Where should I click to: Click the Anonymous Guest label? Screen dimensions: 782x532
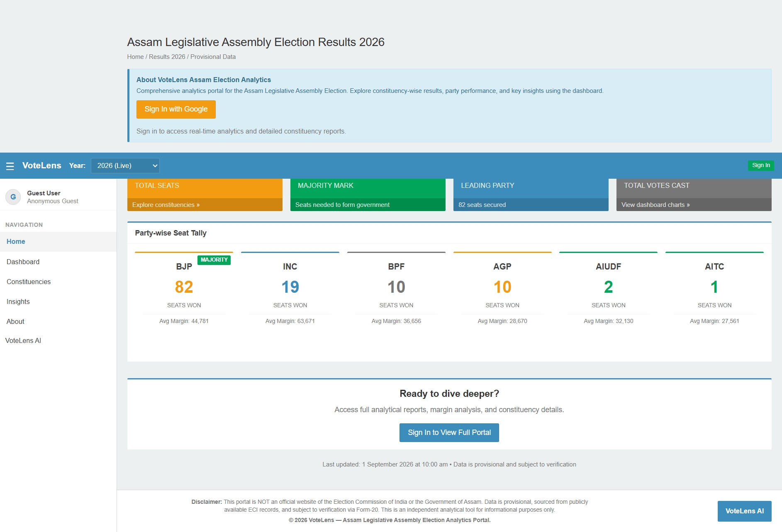tap(53, 201)
